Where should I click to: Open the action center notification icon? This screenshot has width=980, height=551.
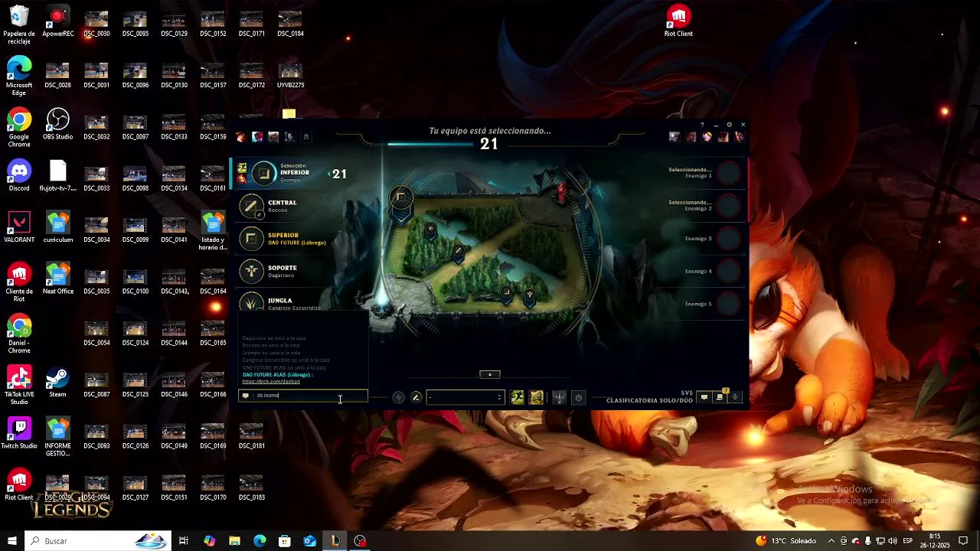963,541
